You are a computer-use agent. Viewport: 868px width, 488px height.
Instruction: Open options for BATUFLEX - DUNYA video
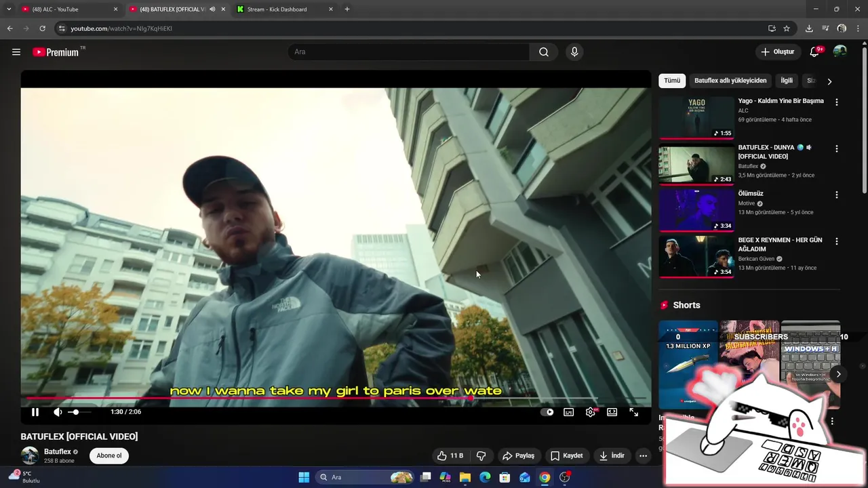(x=837, y=148)
